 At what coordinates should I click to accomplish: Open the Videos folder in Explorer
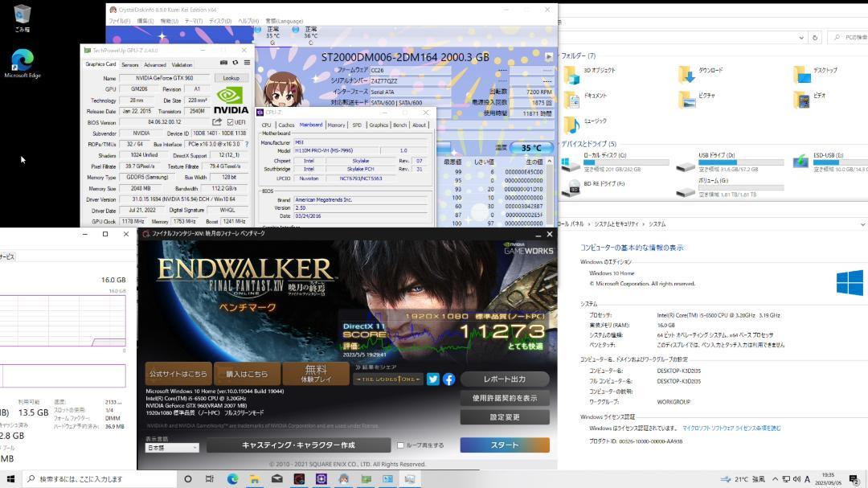point(810,99)
